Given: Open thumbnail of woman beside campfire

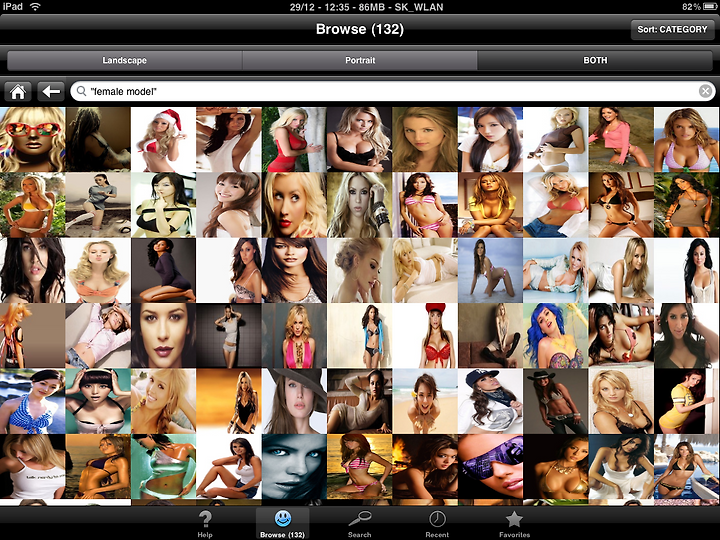Looking at the screenshot, I should pyautogui.click(x=425, y=467).
